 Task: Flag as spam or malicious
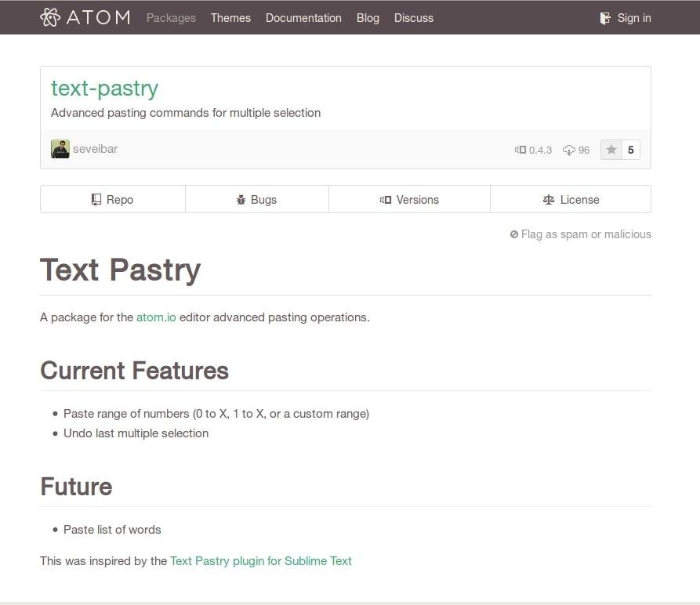pyautogui.click(x=586, y=234)
